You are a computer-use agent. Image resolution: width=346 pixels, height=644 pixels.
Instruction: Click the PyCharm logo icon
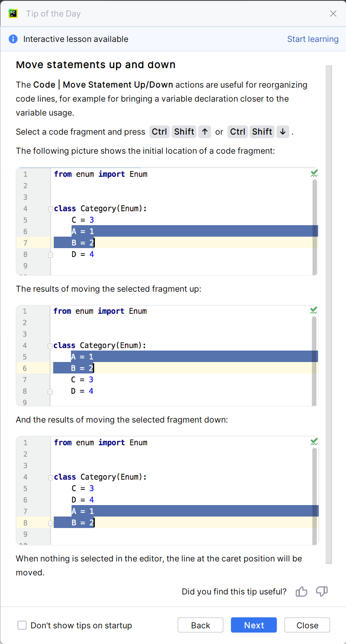pyautogui.click(x=13, y=14)
